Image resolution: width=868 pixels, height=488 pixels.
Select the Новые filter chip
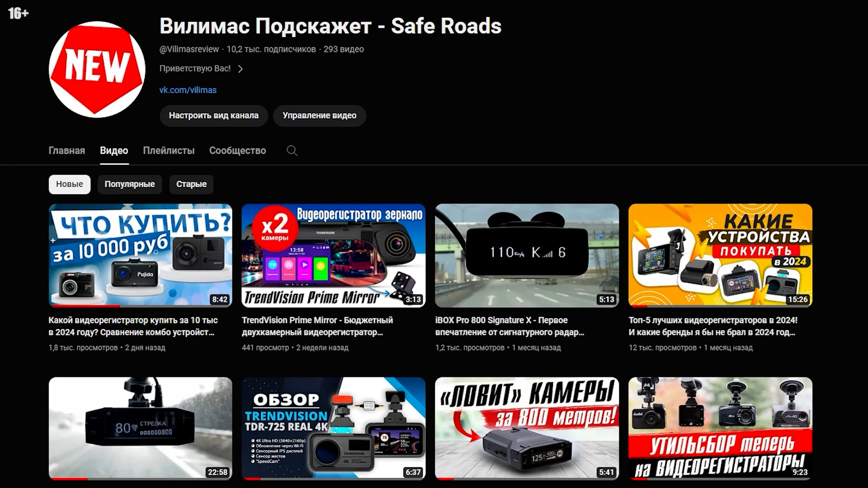[70, 184]
